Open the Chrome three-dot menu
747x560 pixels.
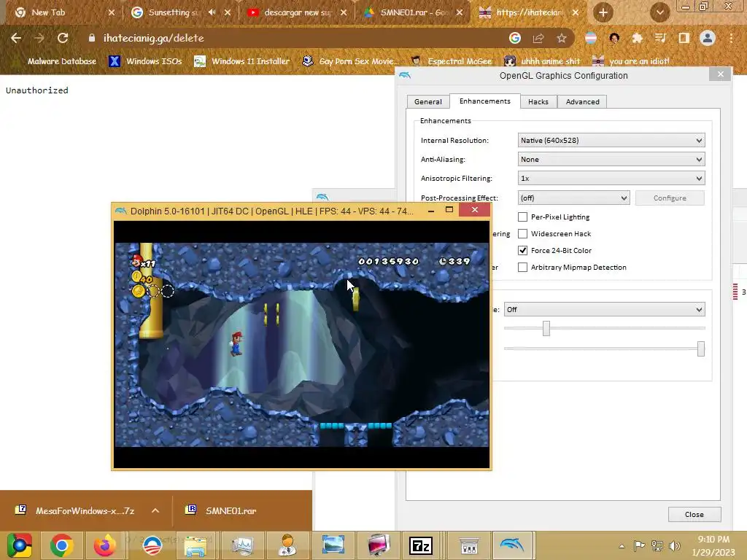[731, 38]
